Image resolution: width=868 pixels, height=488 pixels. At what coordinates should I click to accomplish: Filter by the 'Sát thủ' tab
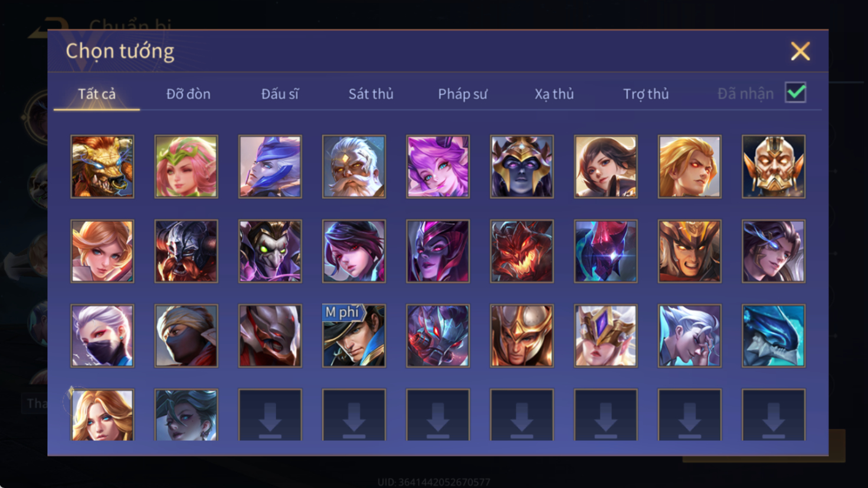tap(371, 94)
